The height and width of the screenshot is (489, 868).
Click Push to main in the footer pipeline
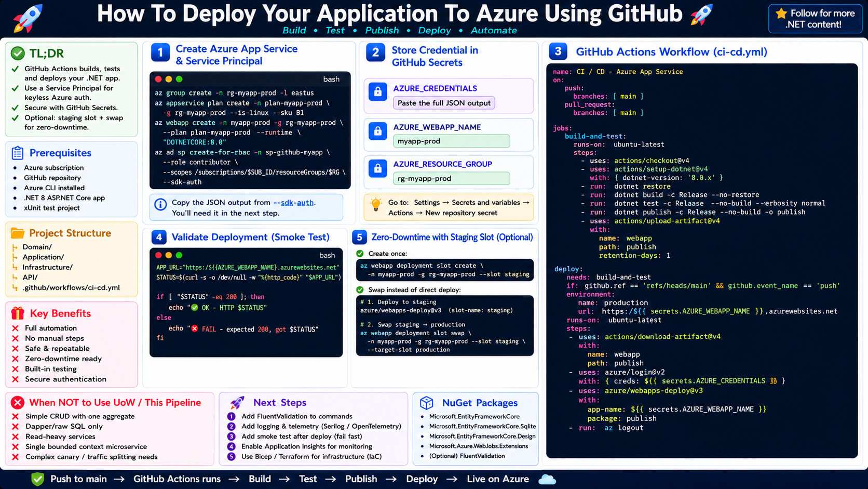(x=78, y=479)
